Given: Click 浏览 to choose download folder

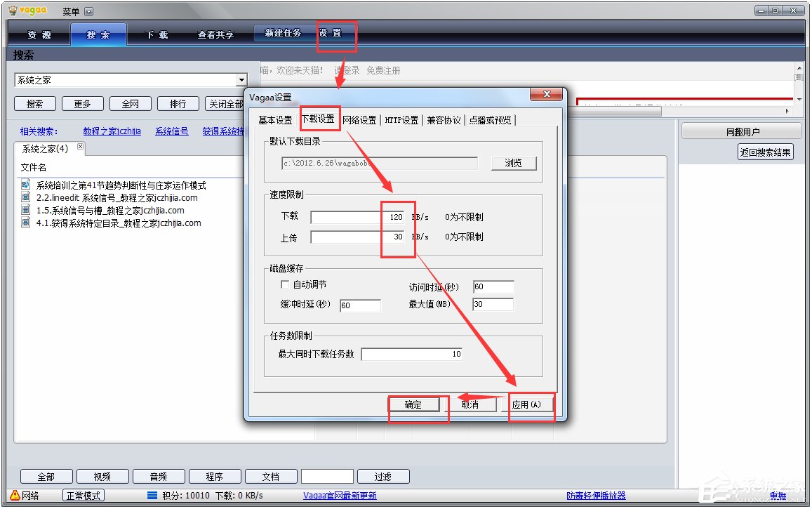Looking at the screenshot, I should coord(513,163).
